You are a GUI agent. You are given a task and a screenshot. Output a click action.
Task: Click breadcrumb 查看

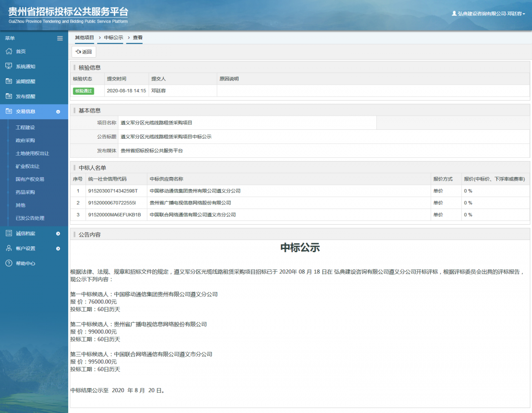[138, 38]
